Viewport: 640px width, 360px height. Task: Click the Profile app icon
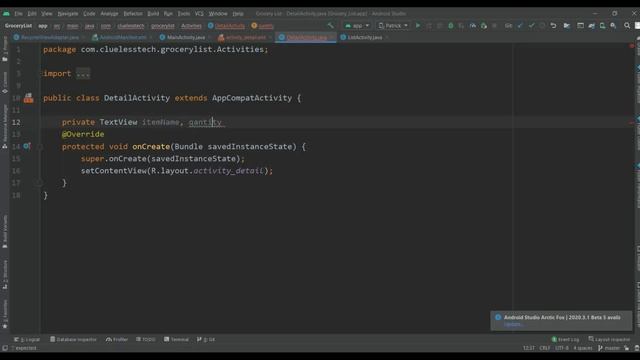coord(472,25)
